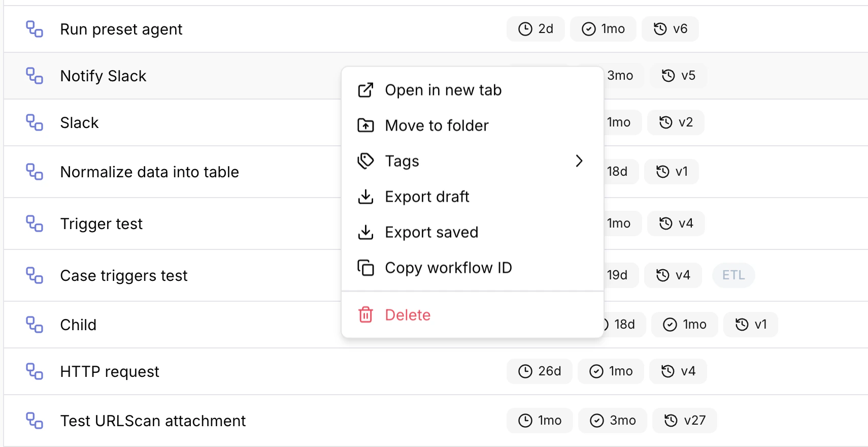Screen dimensions: 868x447
Task: Click the external link icon beside Open in new tab
Action: click(365, 90)
